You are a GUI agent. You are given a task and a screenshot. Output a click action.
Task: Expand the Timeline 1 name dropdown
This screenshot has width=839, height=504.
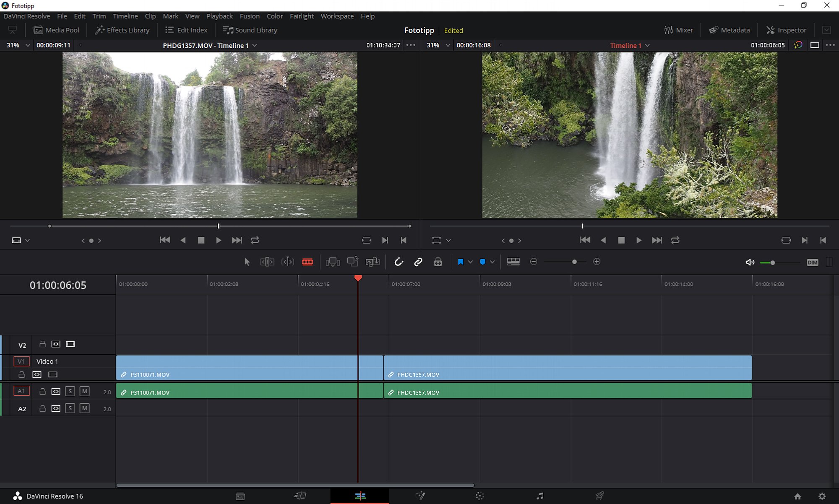click(647, 45)
